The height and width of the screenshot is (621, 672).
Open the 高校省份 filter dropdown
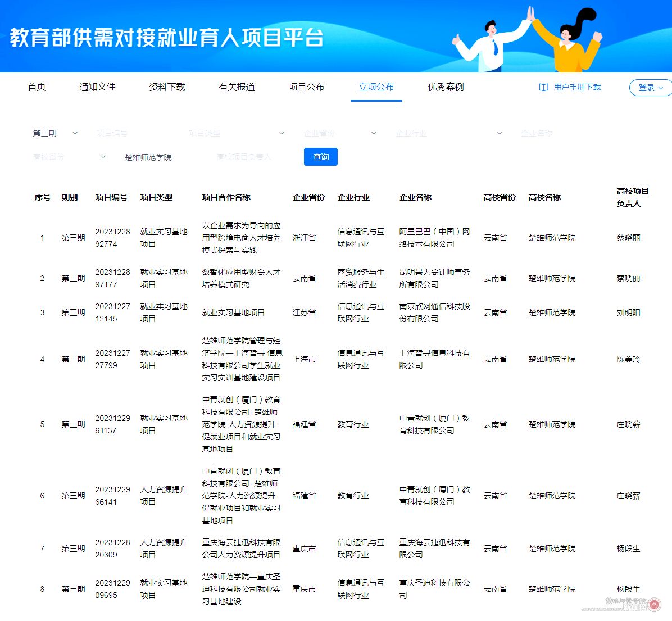pyautogui.click(x=69, y=157)
